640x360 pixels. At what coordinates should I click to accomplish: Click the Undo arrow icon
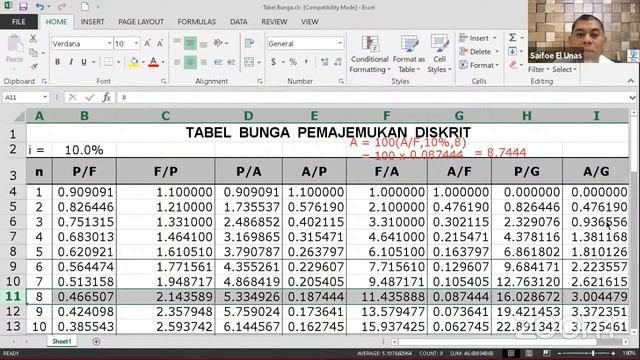pyautogui.click(x=40, y=7)
